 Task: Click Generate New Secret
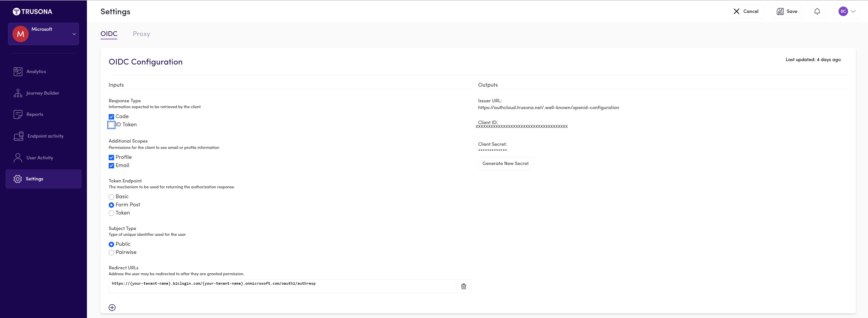coord(506,163)
